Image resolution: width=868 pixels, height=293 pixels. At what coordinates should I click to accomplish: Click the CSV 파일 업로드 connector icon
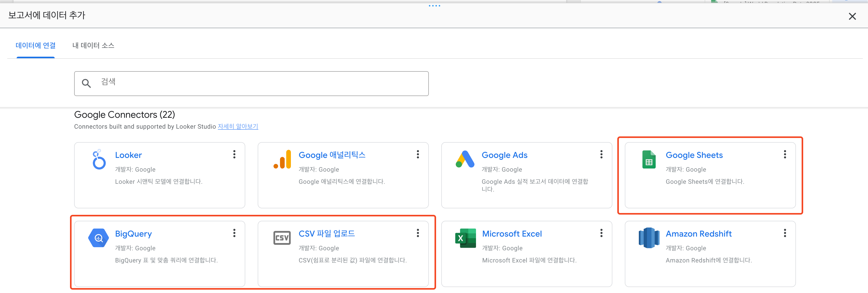point(282,238)
